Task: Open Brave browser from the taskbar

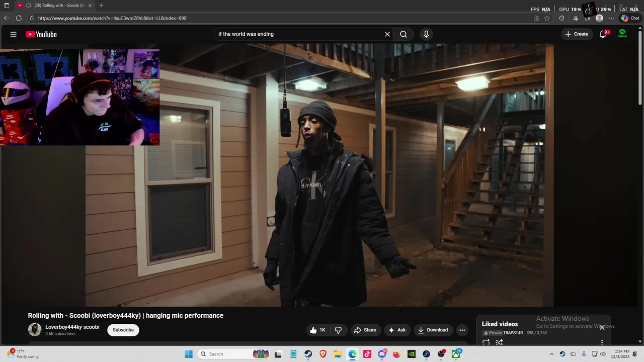Action: tap(323, 354)
